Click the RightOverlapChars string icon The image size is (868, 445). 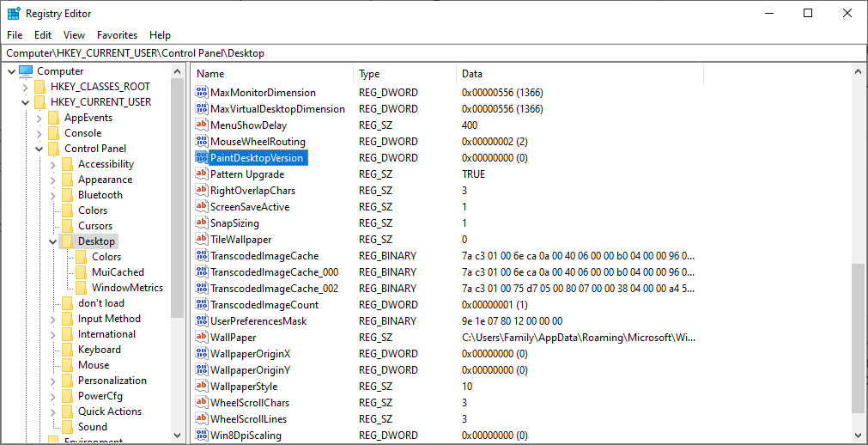(x=202, y=191)
